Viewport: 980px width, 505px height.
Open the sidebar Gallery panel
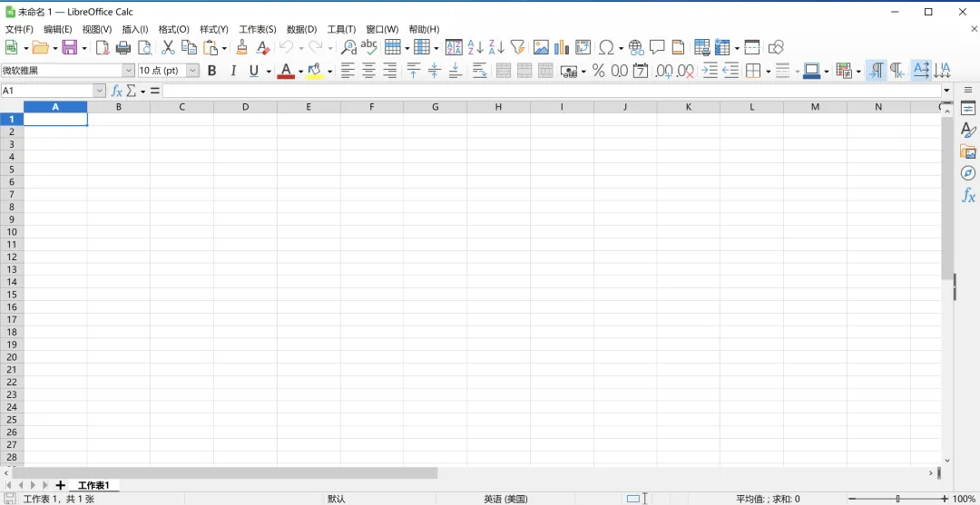click(x=968, y=151)
